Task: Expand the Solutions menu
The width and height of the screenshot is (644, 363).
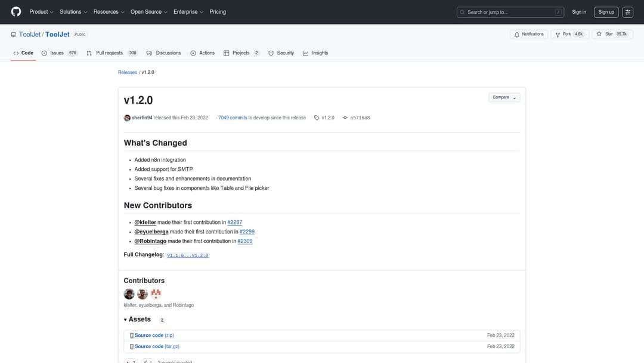Action: click(73, 12)
